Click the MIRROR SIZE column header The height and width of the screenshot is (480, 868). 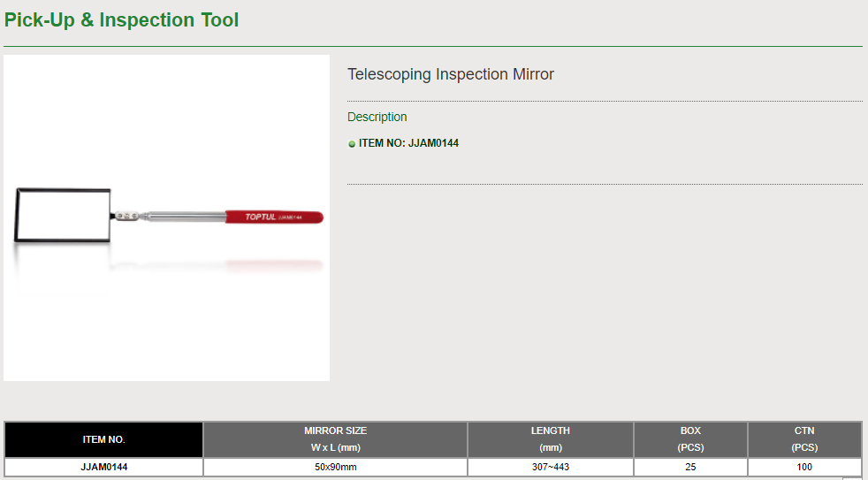(x=335, y=438)
